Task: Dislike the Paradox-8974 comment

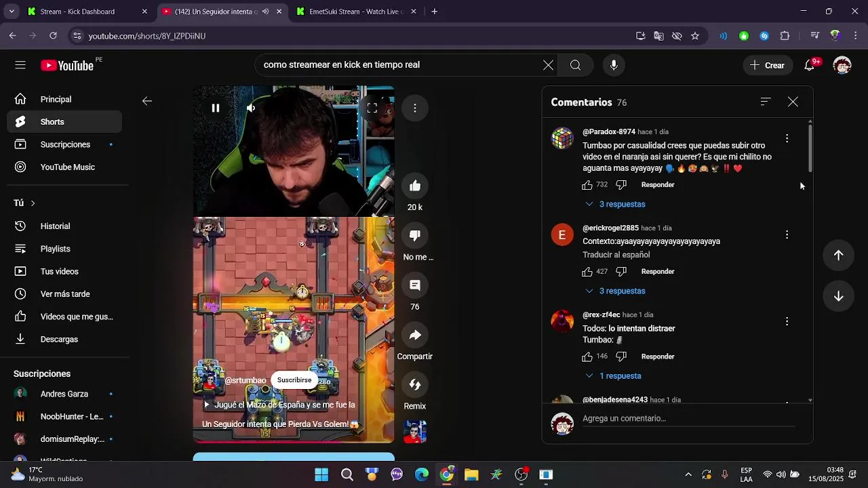Action: [x=621, y=185]
